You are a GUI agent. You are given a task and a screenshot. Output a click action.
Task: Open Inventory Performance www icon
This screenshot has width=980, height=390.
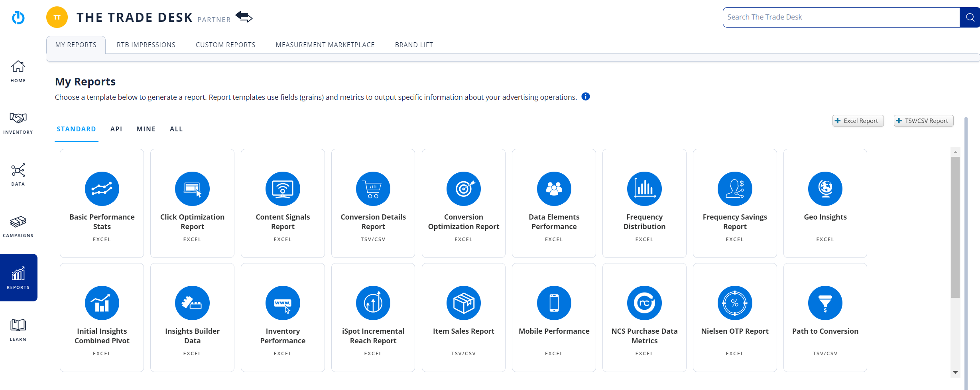pyautogui.click(x=283, y=303)
